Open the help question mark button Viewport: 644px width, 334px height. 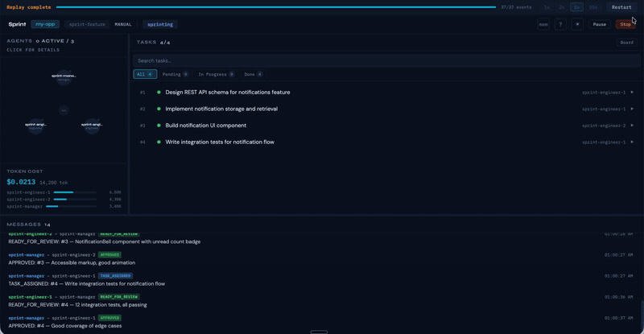(x=560, y=24)
